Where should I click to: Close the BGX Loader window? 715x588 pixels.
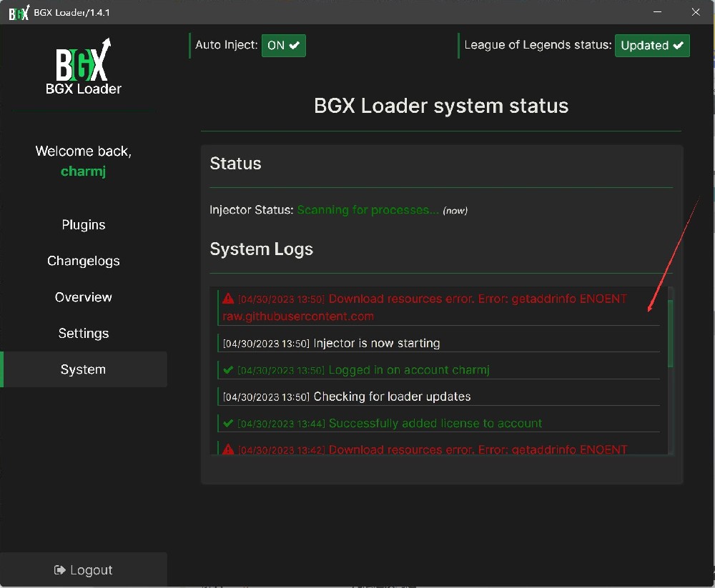coord(696,12)
